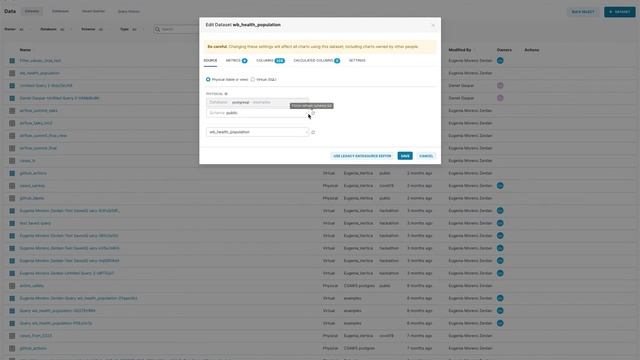
Task: Select Virtual (SQL) radio option
Action: (253, 80)
